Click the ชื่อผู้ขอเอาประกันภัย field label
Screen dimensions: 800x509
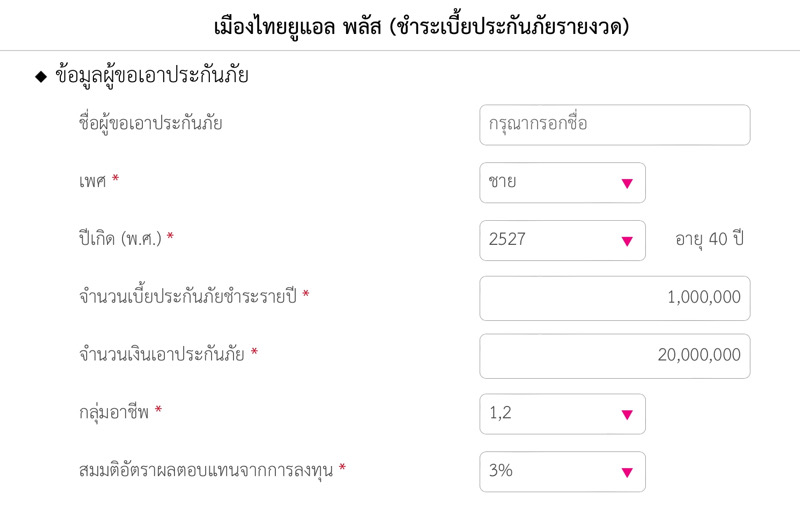click(150, 125)
